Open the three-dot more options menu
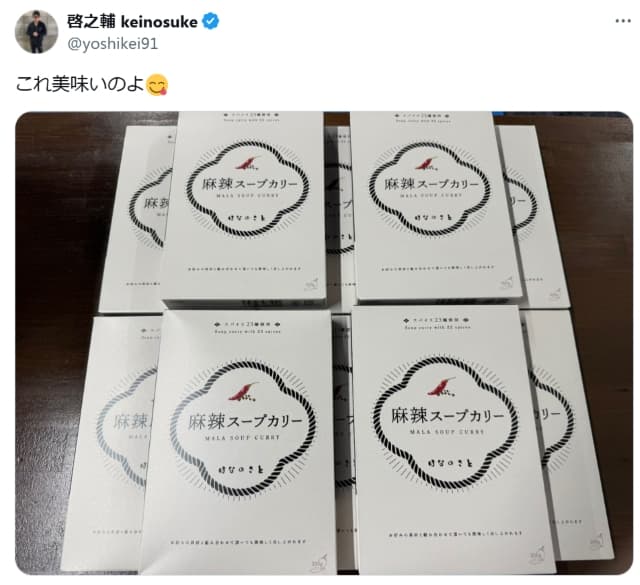The height and width of the screenshot is (585, 640). tap(623, 21)
